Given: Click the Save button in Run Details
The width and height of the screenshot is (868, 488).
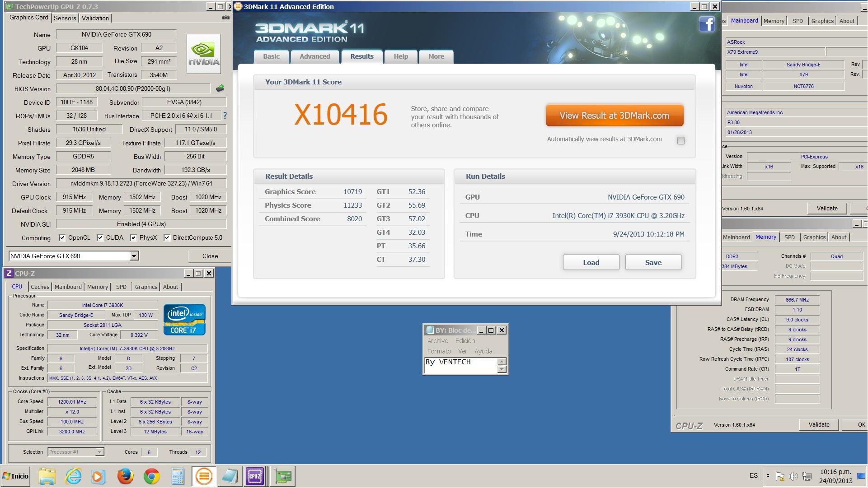Looking at the screenshot, I should [x=653, y=262].
